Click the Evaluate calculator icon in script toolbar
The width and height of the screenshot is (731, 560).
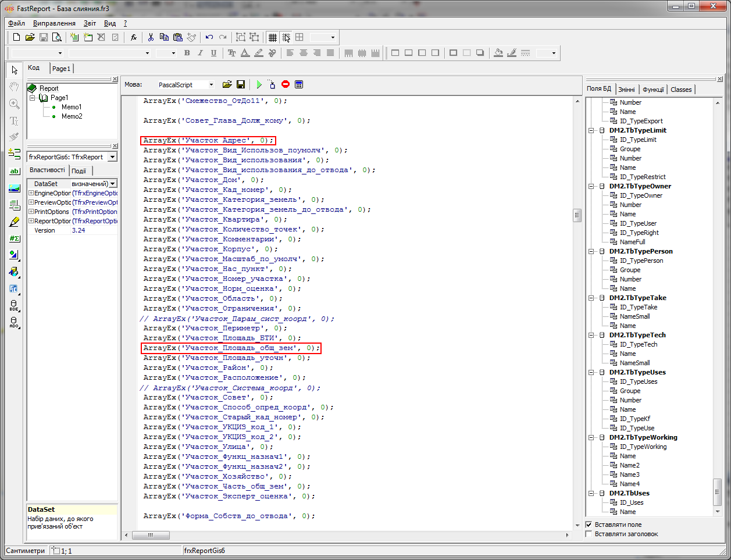tap(299, 84)
